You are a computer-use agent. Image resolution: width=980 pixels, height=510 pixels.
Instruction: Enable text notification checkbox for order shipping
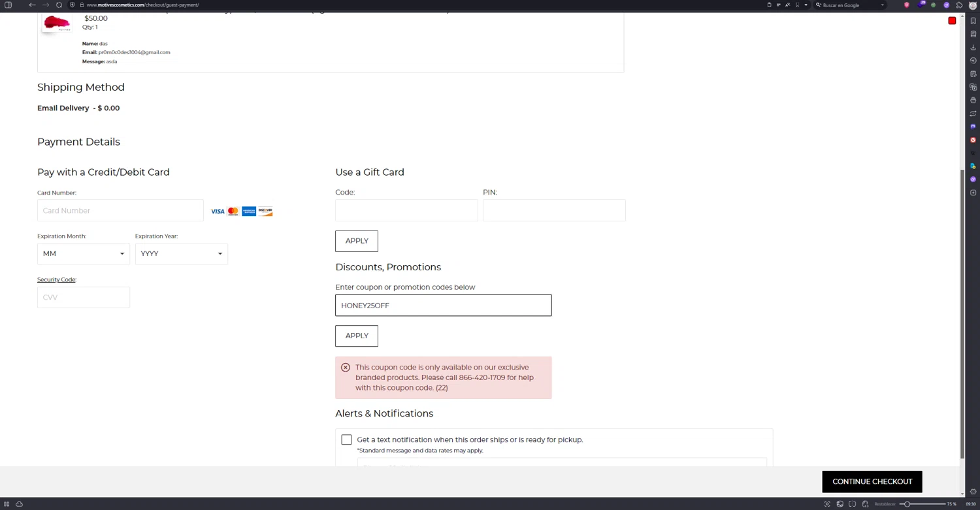[x=346, y=440]
